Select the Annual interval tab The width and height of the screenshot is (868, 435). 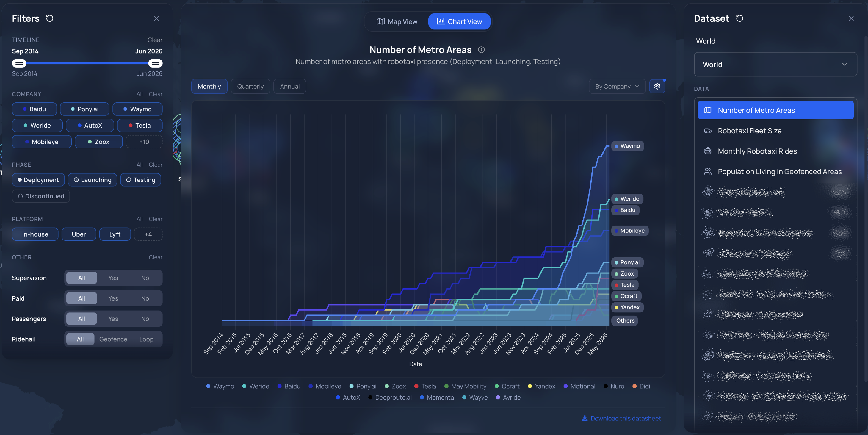click(290, 86)
